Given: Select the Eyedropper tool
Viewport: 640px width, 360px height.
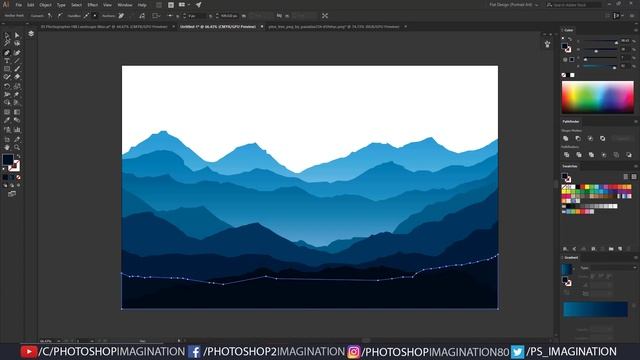Looking at the screenshot, I should tap(7, 120).
